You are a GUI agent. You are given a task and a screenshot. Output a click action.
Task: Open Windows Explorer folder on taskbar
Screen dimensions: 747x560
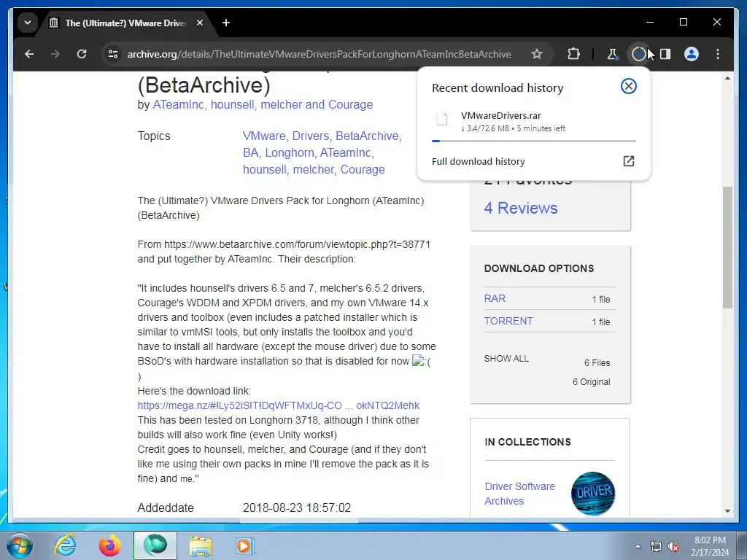coord(201,545)
